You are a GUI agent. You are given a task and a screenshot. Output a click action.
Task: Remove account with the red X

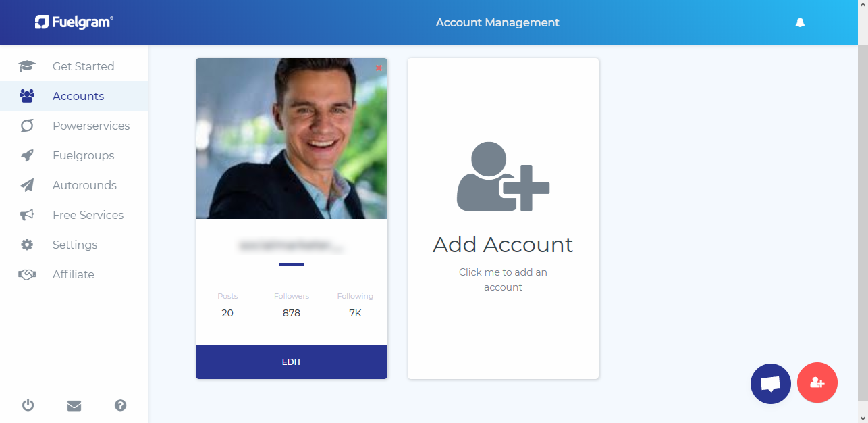379,68
